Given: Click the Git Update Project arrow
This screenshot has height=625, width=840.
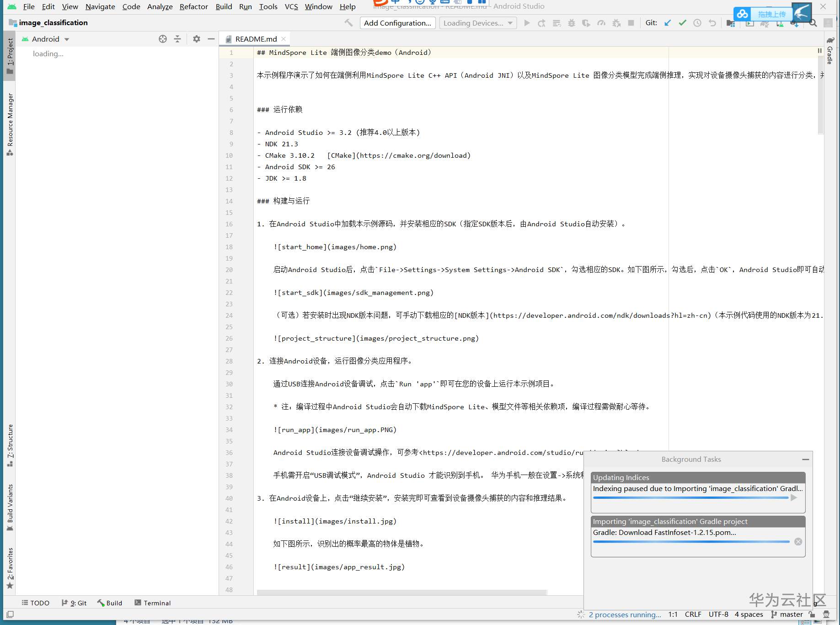Looking at the screenshot, I should (668, 23).
